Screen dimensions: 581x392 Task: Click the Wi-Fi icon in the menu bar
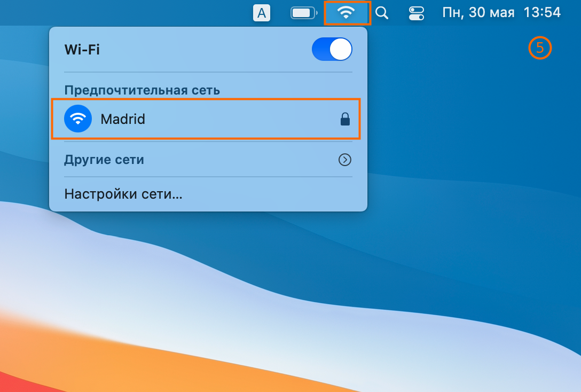click(347, 13)
